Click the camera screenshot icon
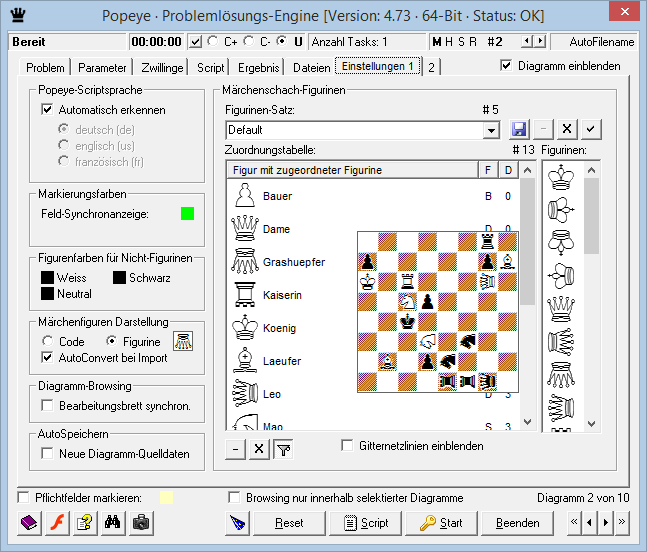The image size is (647, 552). 141,523
